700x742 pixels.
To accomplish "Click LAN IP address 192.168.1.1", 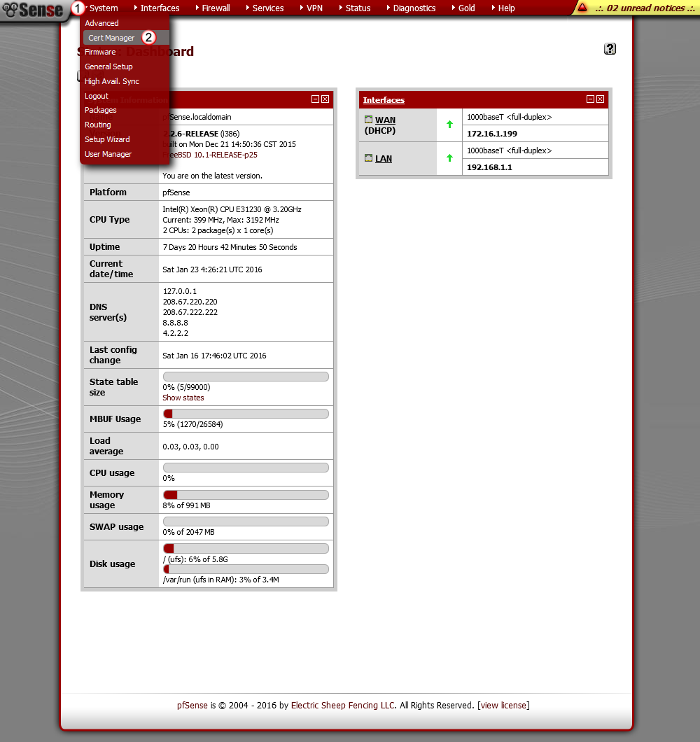I will click(x=489, y=167).
